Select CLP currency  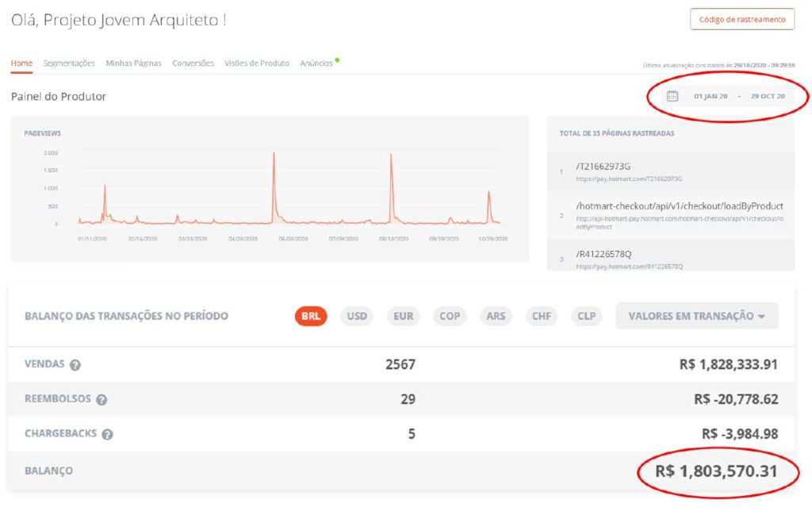coord(587,316)
